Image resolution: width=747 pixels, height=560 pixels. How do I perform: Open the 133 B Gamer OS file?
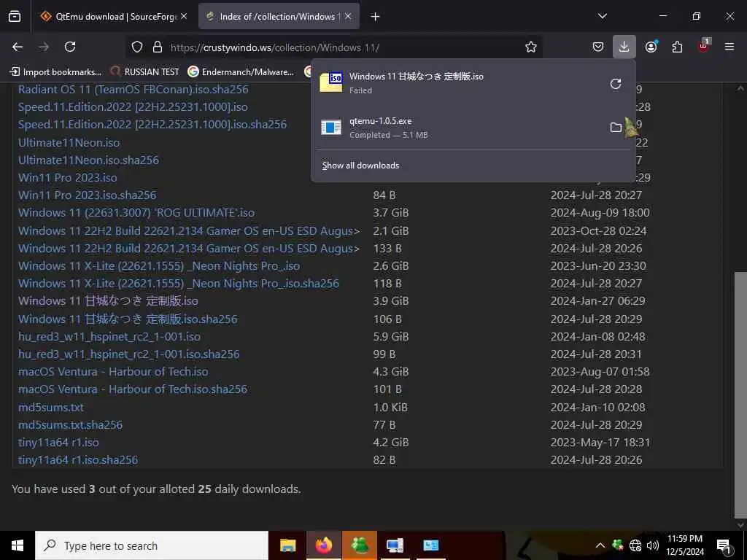coord(189,249)
